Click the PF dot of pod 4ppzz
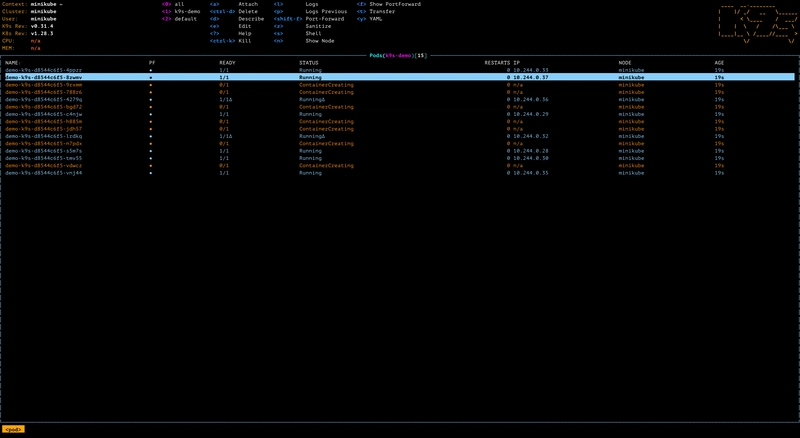The image size is (800, 438). pyautogui.click(x=151, y=69)
